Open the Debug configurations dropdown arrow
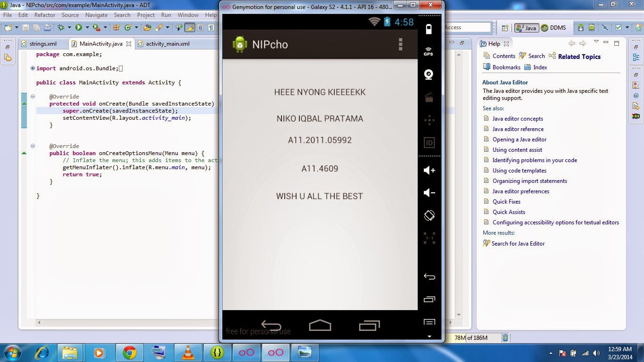The height and width of the screenshot is (362, 644). point(69,27)
